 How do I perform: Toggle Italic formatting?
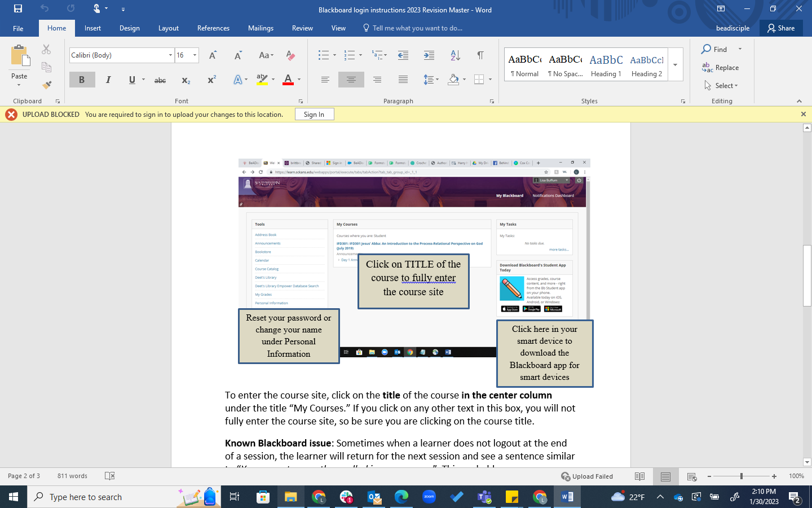tap(108, 80)
